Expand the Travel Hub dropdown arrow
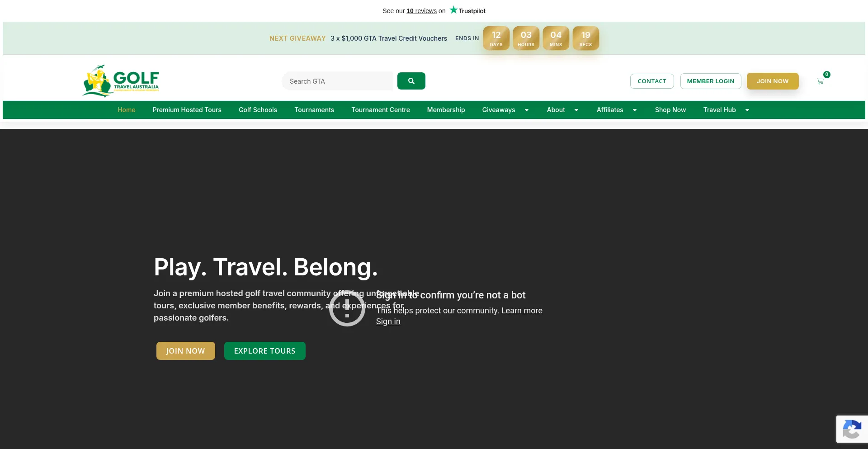Viewport: 868px width, 449px height. click(x=747, y=110)
